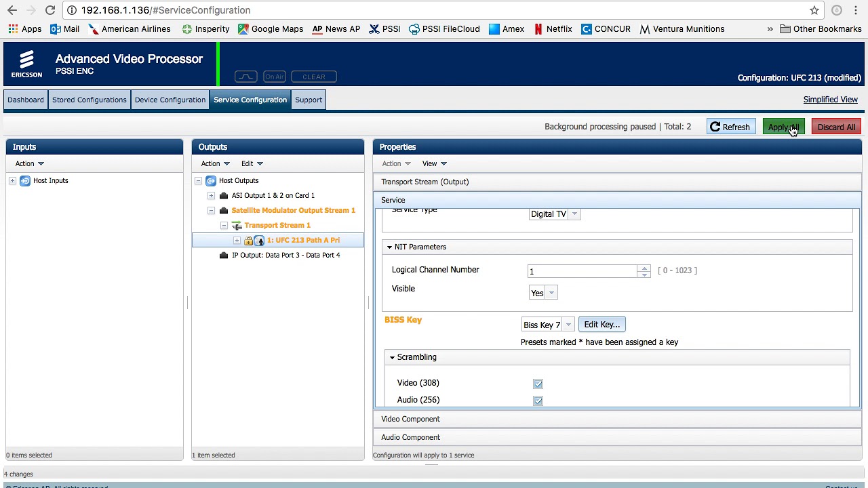Go back with browser back arrow
868x488 pixels.
(12, 10)
